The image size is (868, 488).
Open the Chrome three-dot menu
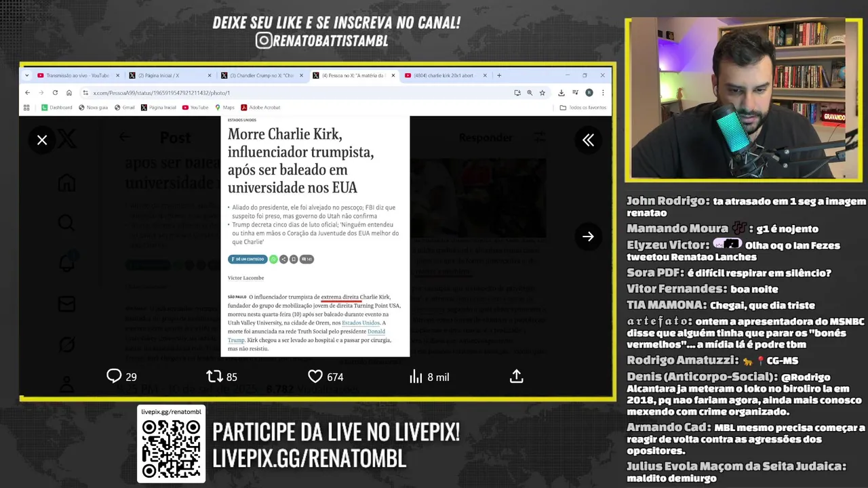coord(603,93)
